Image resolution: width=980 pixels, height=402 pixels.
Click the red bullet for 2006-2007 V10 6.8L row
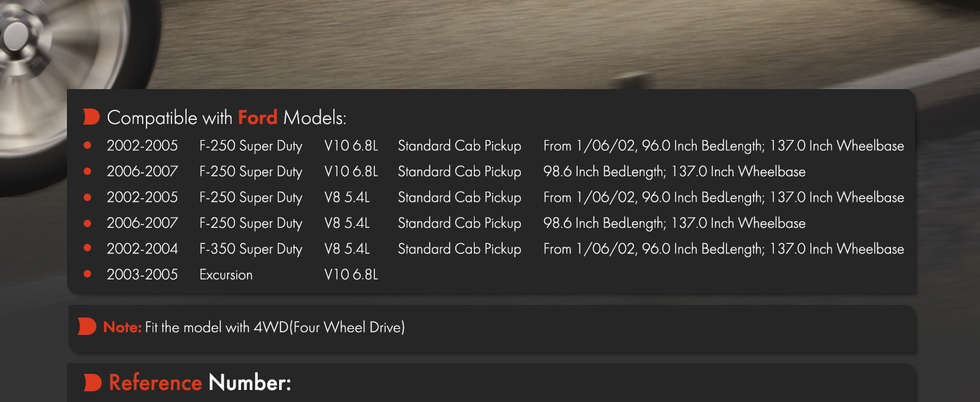[x=87, y=172]
